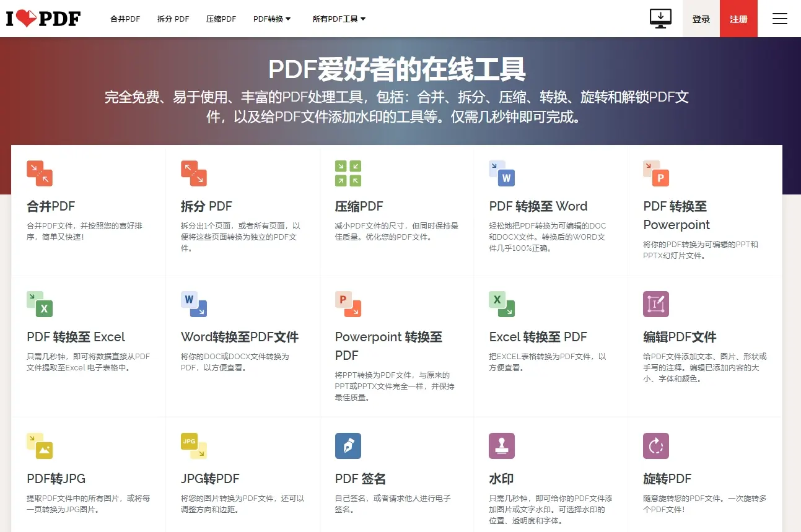The width and height of the screenshot is (801, 532).
Task: Click the JPG转PDF tool icon
Action: [193, 445]
